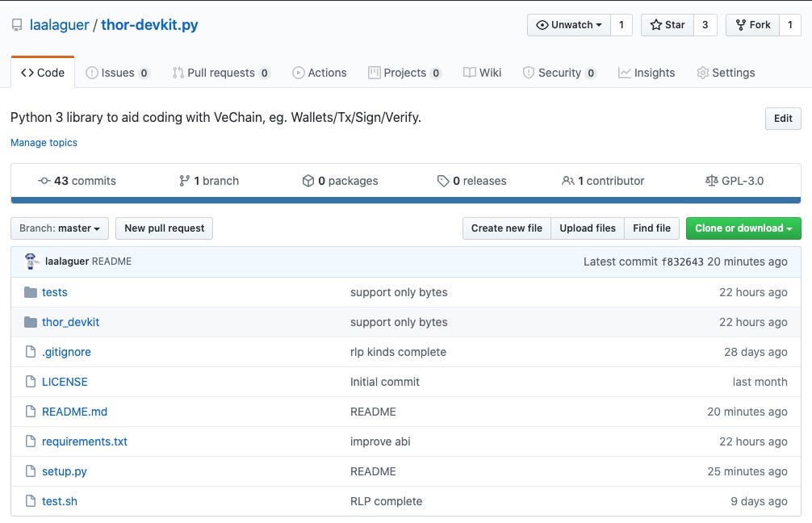Image resolution: width=812 pixels, height=523 pixels.
Task: Click the .gitignore file icon
Action: [x=31, y=352]
